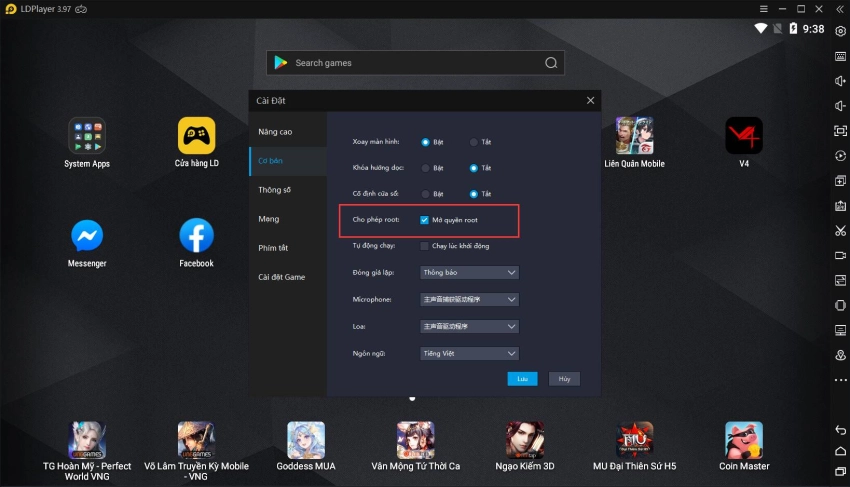Open Liên Quân Mobile game
The height and width of the screenshot is (487, 850).
[x=634, y=136]
